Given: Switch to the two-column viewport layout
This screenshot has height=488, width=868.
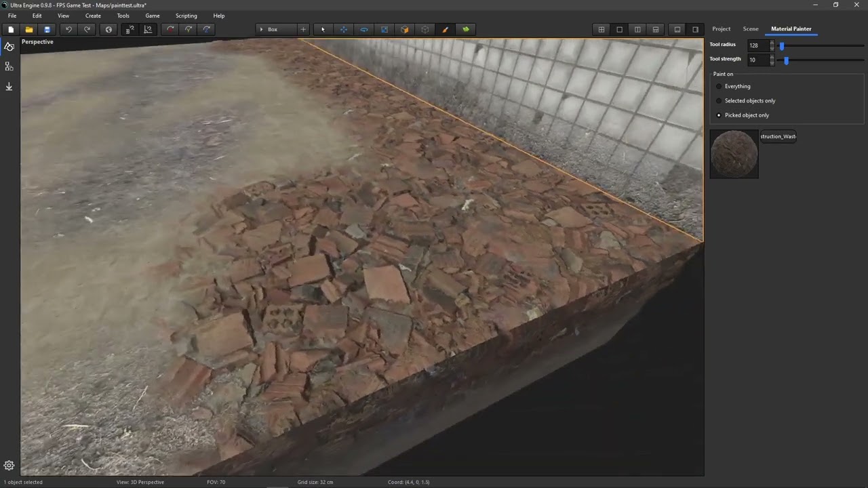Looking at the screenshot, I should (637, 29).
